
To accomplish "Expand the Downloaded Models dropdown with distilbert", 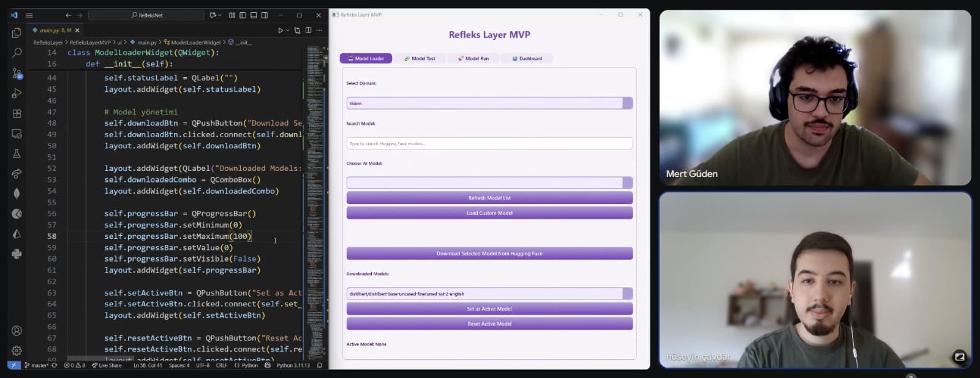I will click(489, 294).
